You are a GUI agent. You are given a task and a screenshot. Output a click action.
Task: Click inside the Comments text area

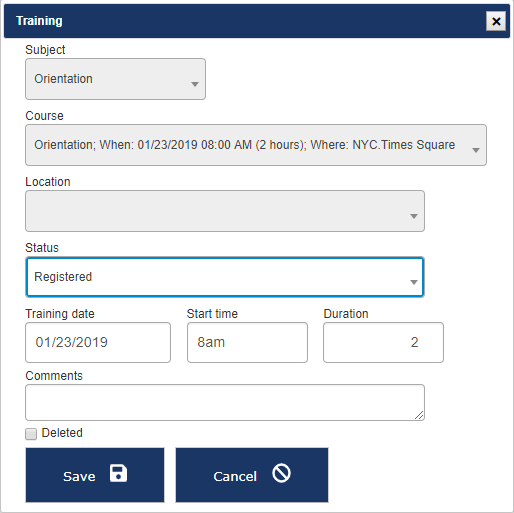[x=225, y=402]
